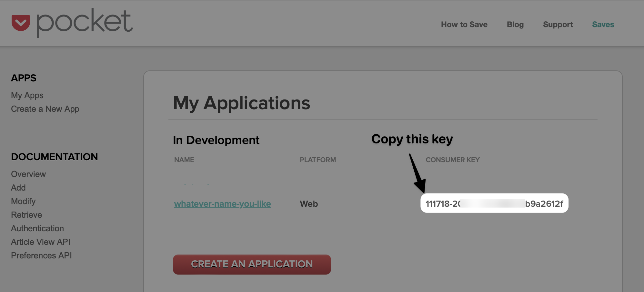Viewport: 644px width, 292px height.
Task: Open the Modify documentation page
Action: click(x=23, y=201)
